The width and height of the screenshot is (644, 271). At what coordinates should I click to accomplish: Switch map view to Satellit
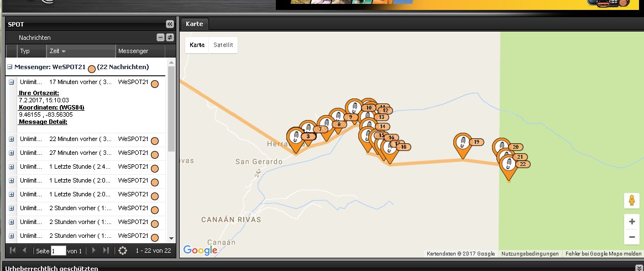pos(223,45)
